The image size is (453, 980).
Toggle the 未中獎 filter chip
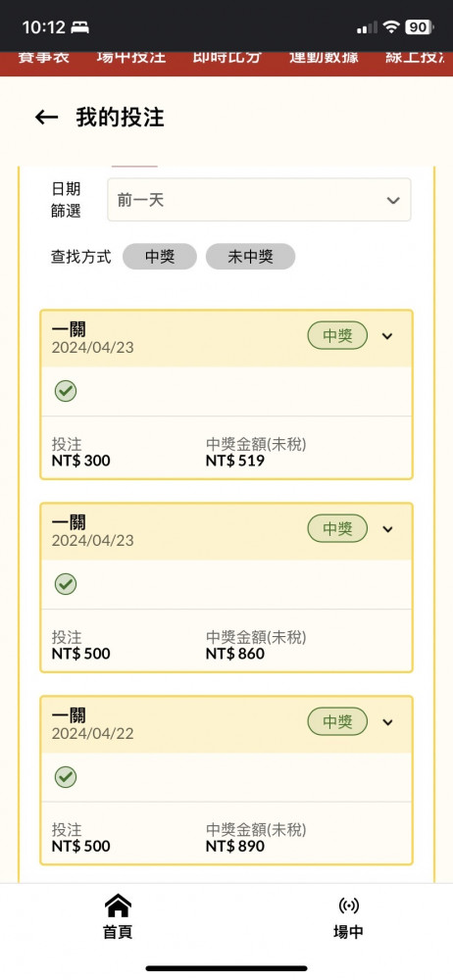[x=250, y=257]
